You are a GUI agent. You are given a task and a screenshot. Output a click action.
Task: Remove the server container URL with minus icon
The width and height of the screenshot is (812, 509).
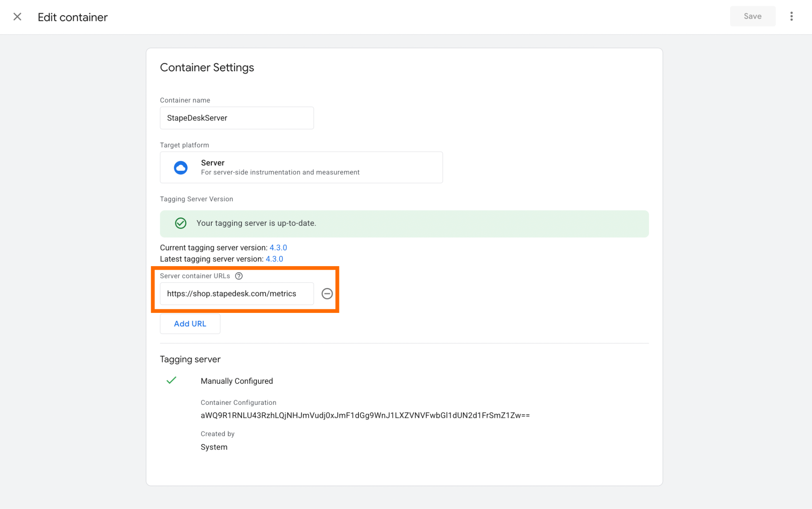pos(327,294)
